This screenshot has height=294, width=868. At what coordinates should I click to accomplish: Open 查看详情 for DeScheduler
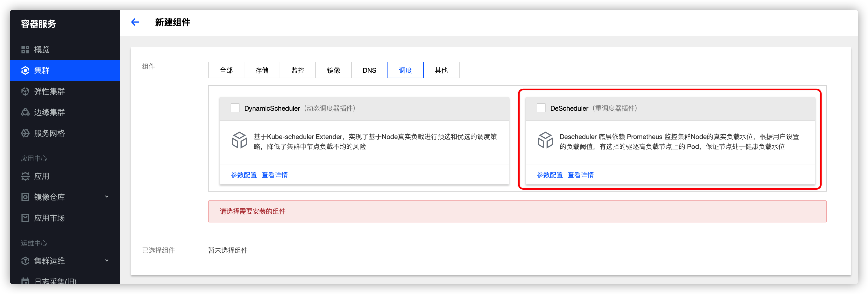click(581, 175)
